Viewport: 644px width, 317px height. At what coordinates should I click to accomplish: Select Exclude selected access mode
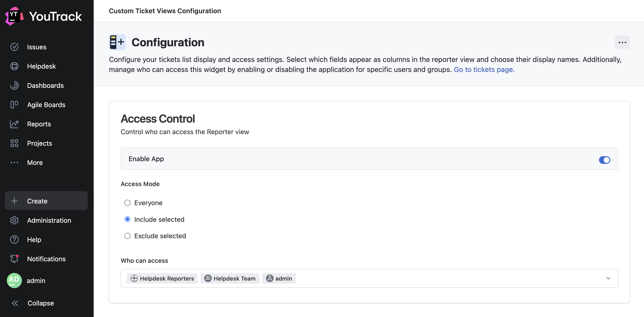coord(127,236)
